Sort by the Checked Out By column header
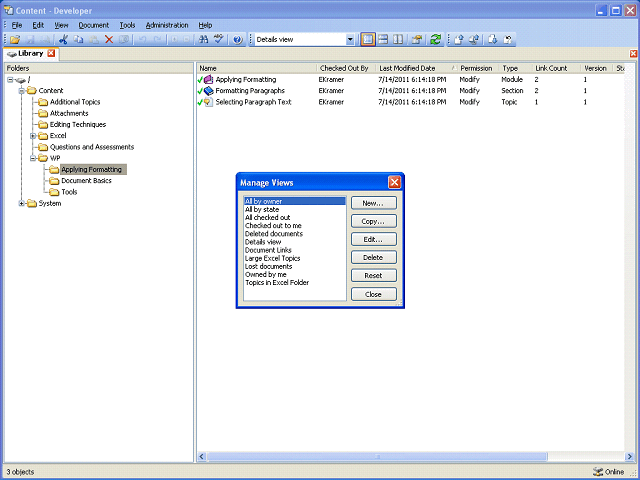The height and width of the screenshot is (480, 640). pyautogui.click(x=346, y=68)
